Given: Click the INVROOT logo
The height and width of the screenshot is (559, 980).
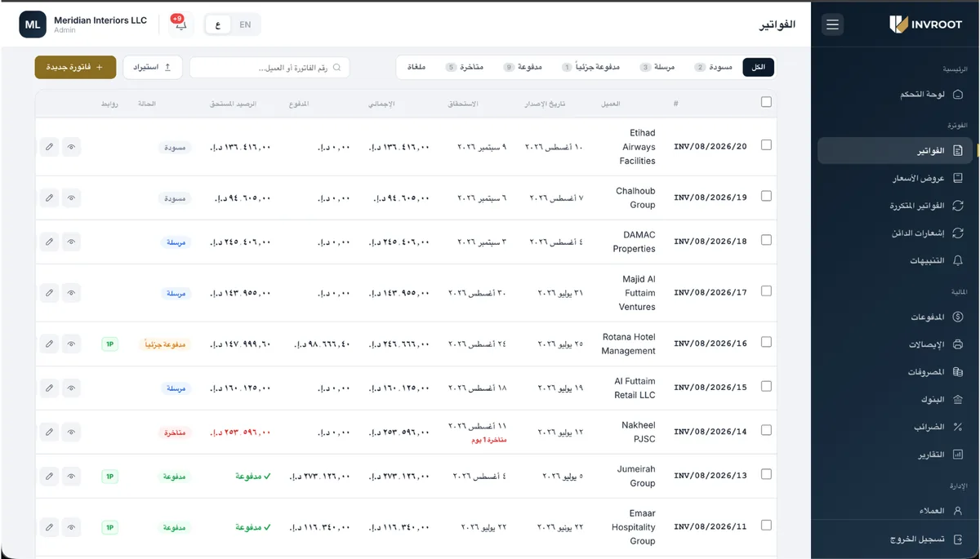Looking at the screenshot, I should [926, 24].
